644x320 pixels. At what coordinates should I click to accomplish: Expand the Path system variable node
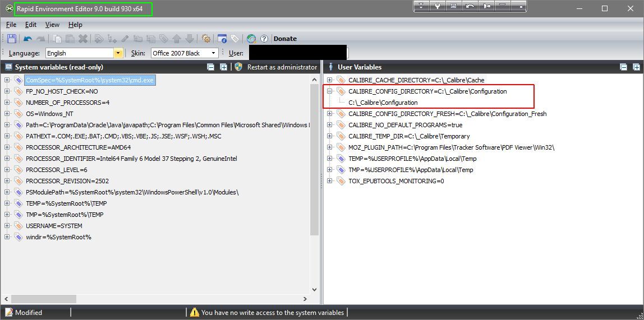click(x=7, y=125)
